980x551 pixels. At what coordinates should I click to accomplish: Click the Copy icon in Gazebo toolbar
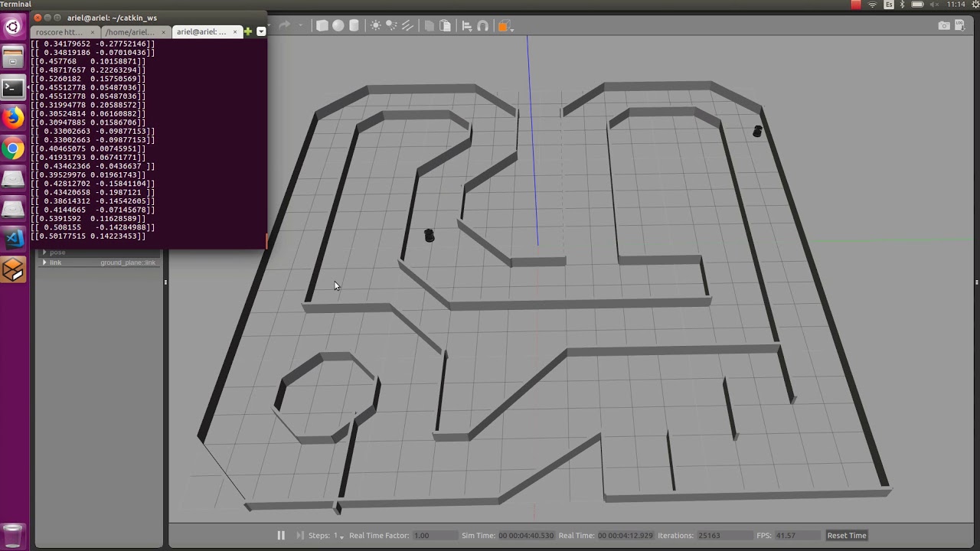point(430,25)
